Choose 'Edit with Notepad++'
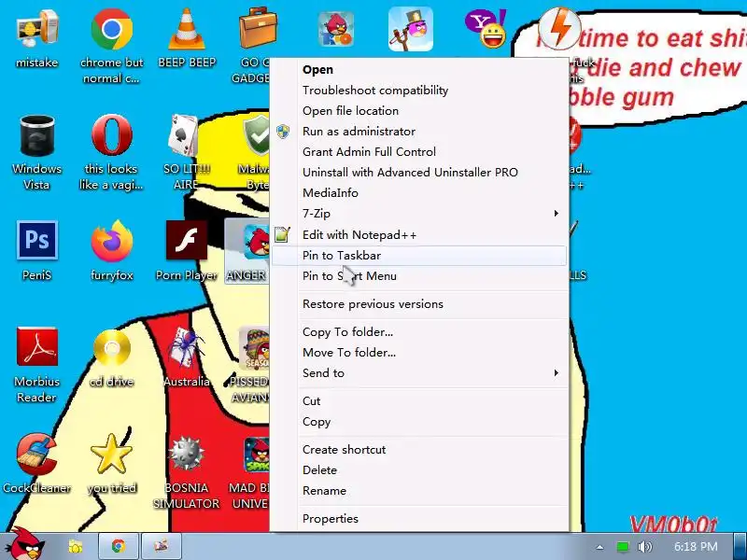 click(419, 235)
